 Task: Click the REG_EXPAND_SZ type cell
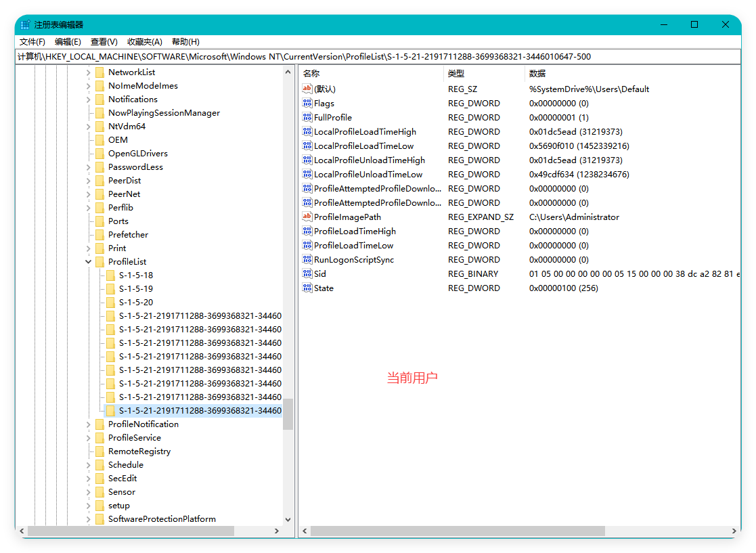click(x=481, y=217)
